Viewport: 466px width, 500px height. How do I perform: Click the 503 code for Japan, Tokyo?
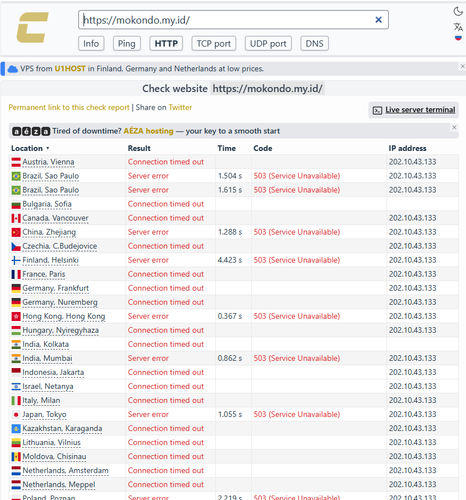(297, 415)
